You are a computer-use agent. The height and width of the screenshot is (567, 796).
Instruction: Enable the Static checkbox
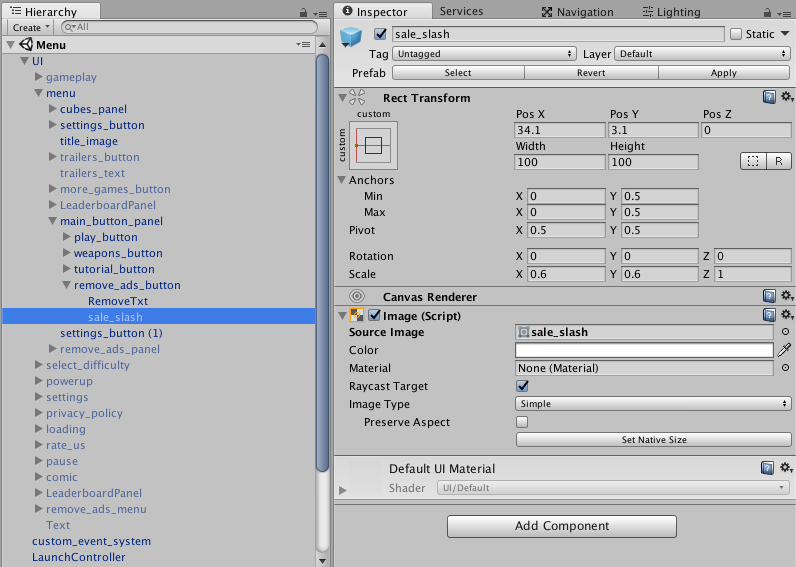point(736,34)
